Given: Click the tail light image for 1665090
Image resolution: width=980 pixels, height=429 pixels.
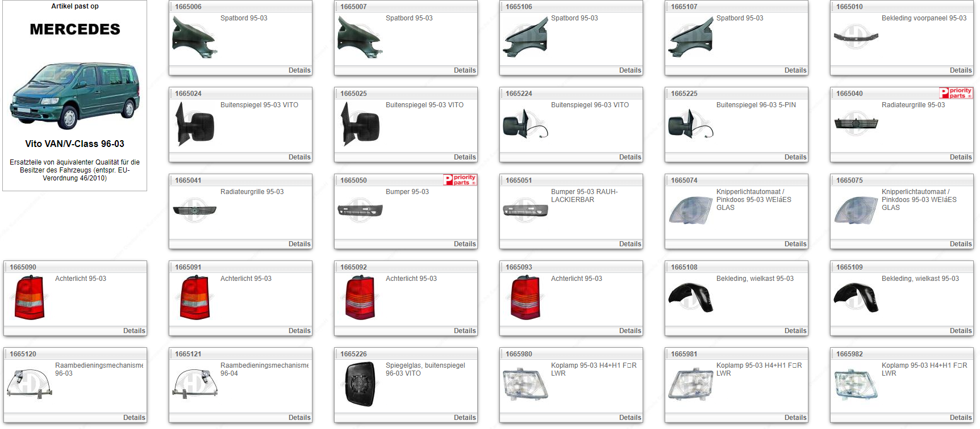Looking at the screenshot, I should (30, 297).
